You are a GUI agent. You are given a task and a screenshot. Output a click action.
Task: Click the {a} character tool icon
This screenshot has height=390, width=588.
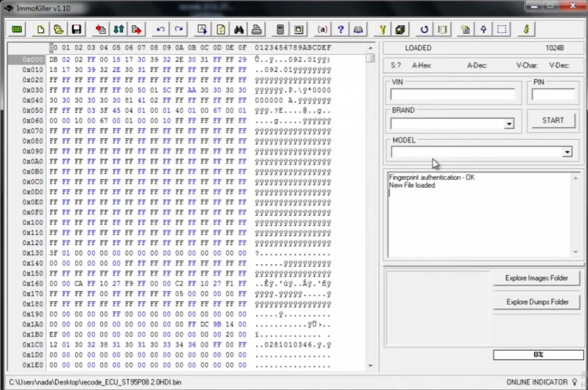pyautogui.click(x=322, y=29)
